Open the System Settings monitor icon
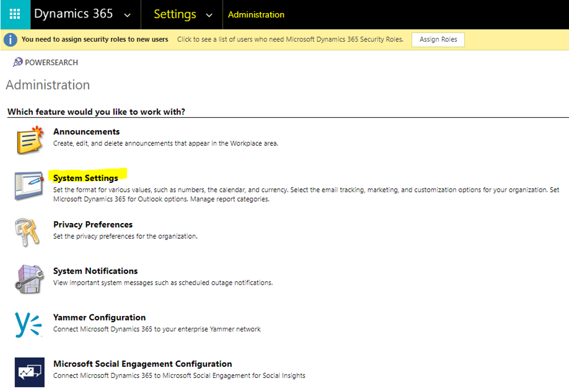569x392 pixels. (x=29, y=186)
